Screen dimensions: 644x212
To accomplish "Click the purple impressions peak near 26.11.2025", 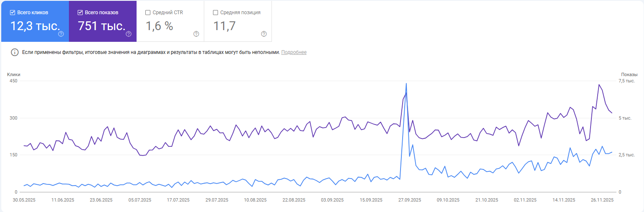I will click(x=599, y=85).
